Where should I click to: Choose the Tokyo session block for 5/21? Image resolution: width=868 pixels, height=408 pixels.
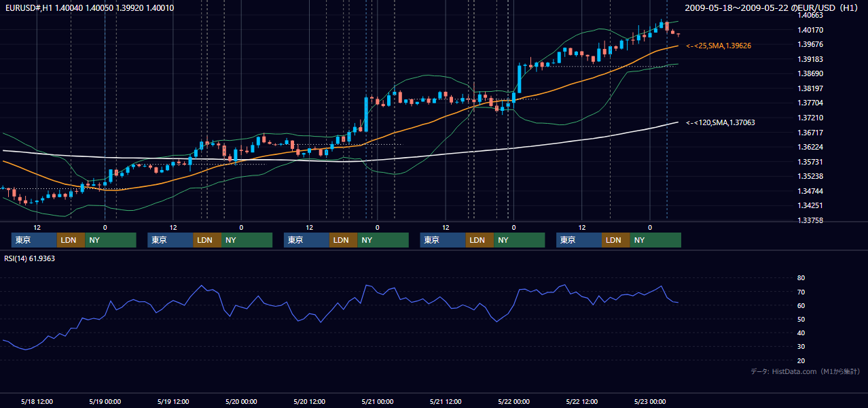[443, 240]
